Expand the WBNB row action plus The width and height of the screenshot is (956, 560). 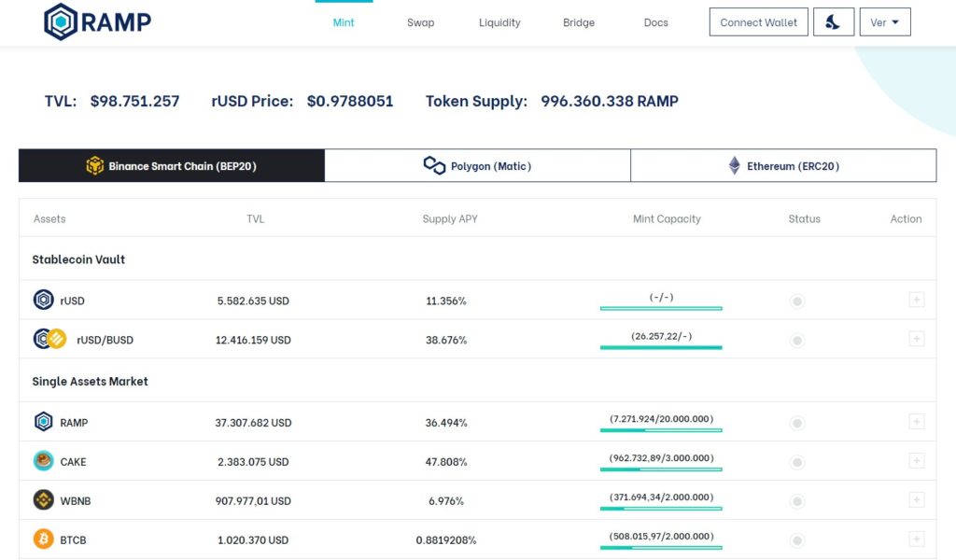click(x=917, y=499)
